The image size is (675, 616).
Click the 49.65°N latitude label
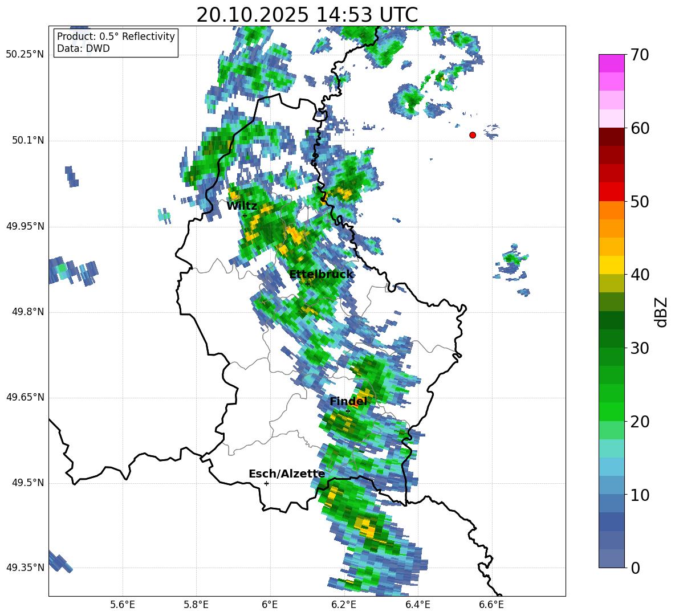pyautogui.click(x=25, y=397)
